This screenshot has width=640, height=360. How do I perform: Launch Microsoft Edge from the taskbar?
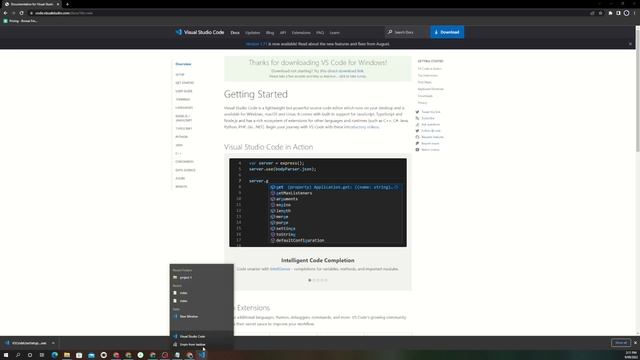coord(55,355)
